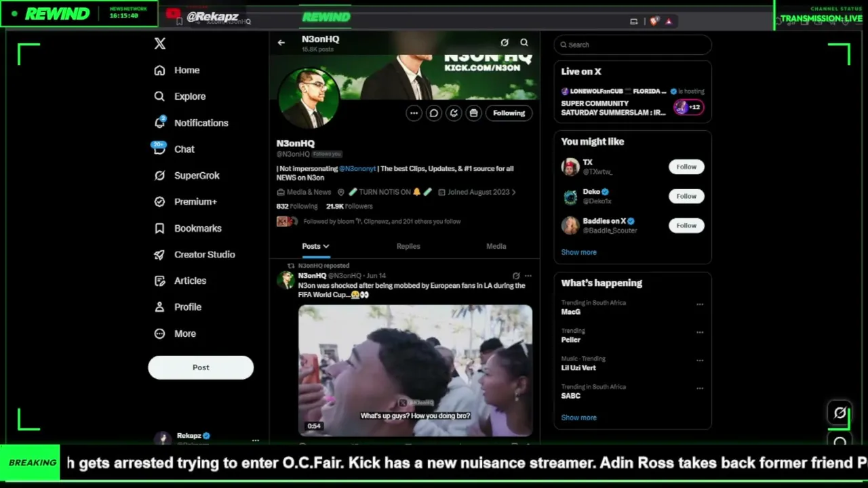
Task: Open the SABC trending topic
Action: (571, 396)
